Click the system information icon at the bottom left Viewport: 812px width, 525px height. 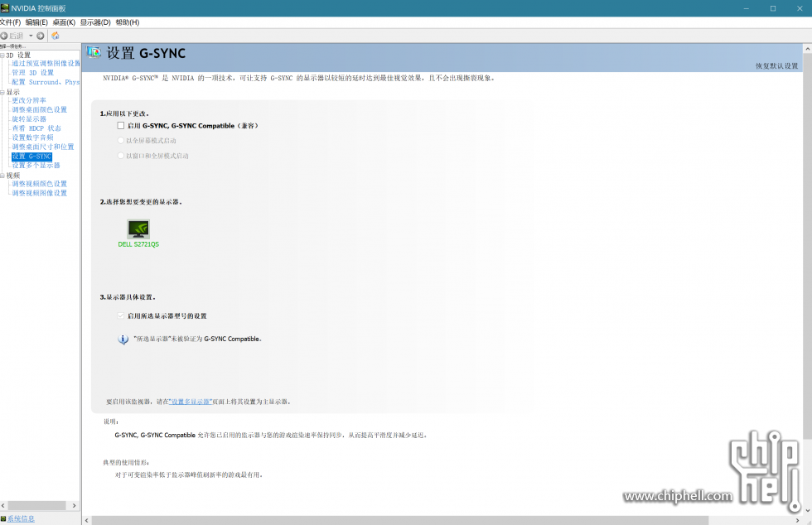coord(3,518)
